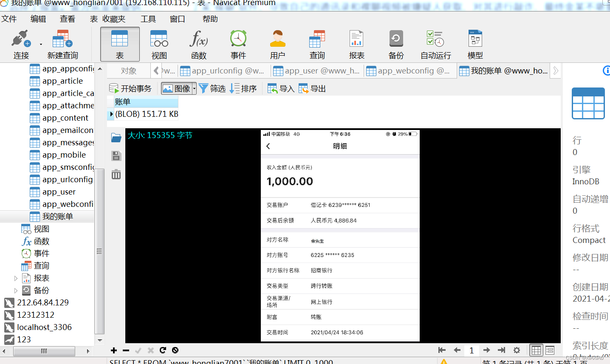Viewport: 610px width, 364px height.
Task: Open the 模型 (Model) toolbar icon
Action: pyautogui.click(x=475, y=45)
